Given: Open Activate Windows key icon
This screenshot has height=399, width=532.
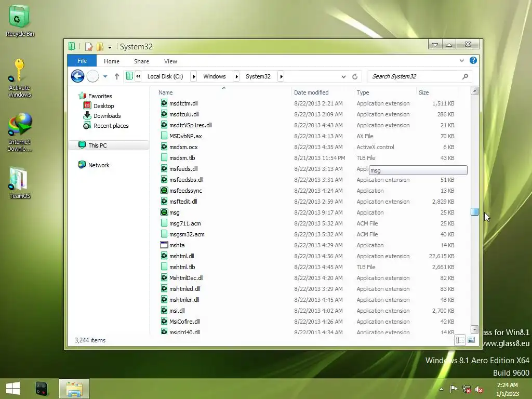Looking at the screenshot, I should click(x=19, y=78).
